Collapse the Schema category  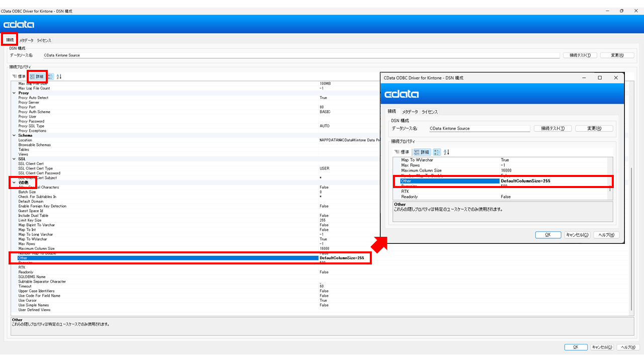tap(14, 135)
